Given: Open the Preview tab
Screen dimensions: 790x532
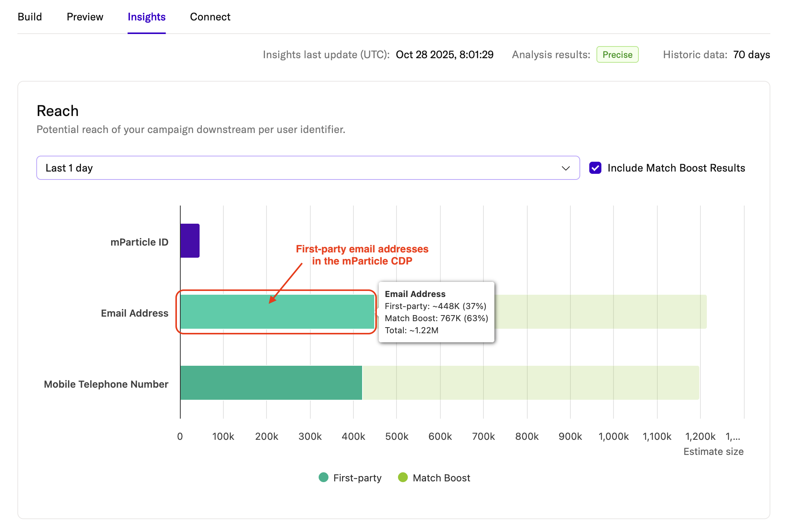Looking at the screenshot, I should click(x=85, y=17).
